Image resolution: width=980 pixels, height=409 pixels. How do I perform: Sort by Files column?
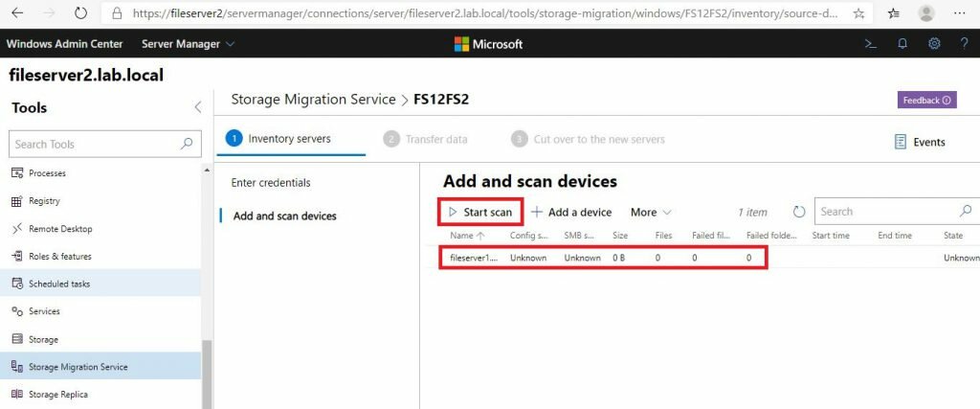click(x=663, y=236)
